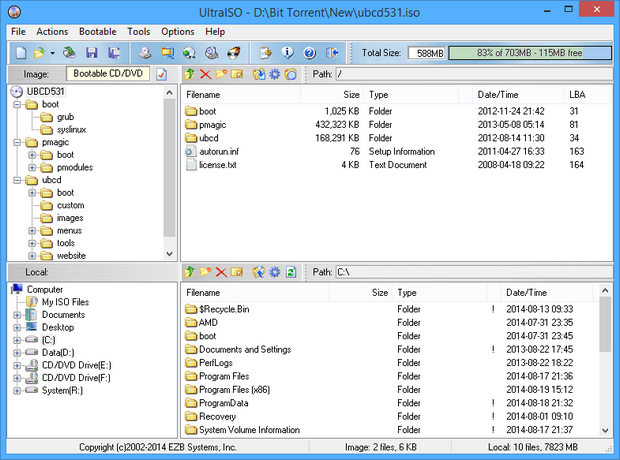
Task: Sort image files by Date/Time column header
Action: tap(518, 95)
